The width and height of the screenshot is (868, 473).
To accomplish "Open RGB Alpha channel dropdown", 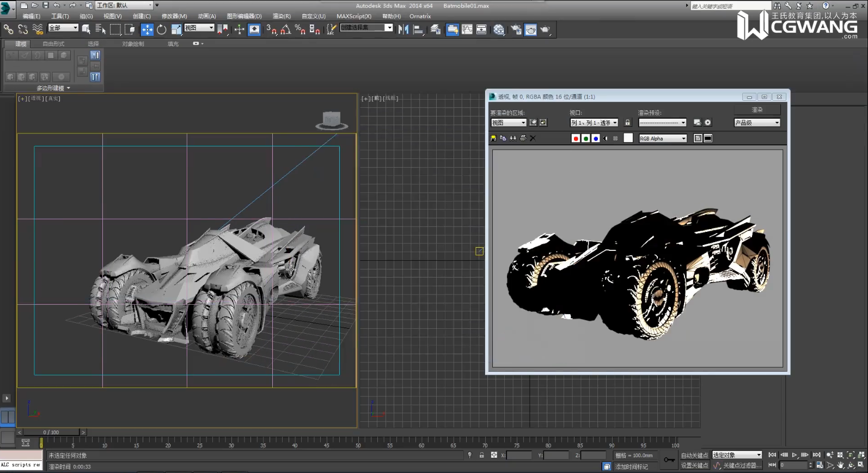I will (663, 138).
